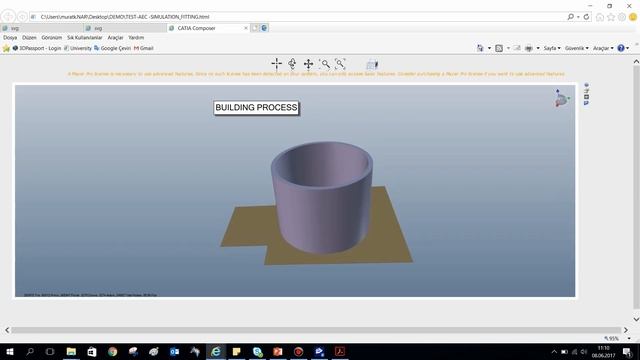
Task: Click the square panel icon right of viewport
Action: [x=587, y=97]
